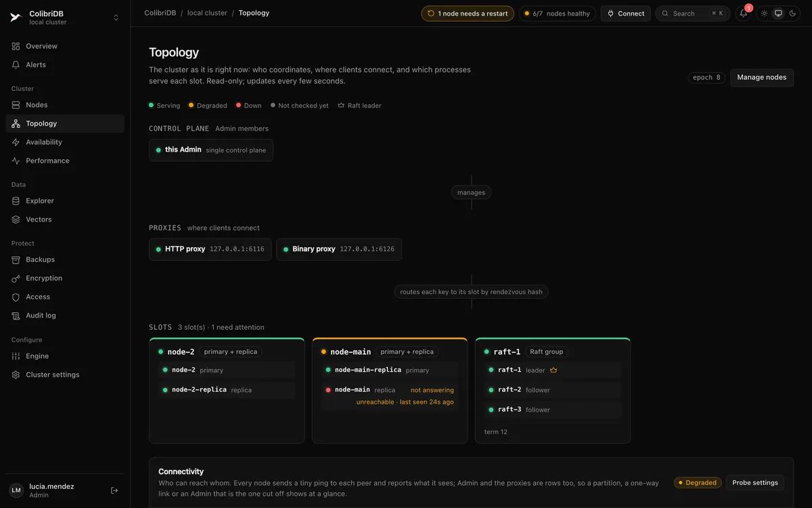The width and height of the screenshot is (812, 508).
Task: Open the Performance page
Action: pyautogui.click(x=65, y=161)
